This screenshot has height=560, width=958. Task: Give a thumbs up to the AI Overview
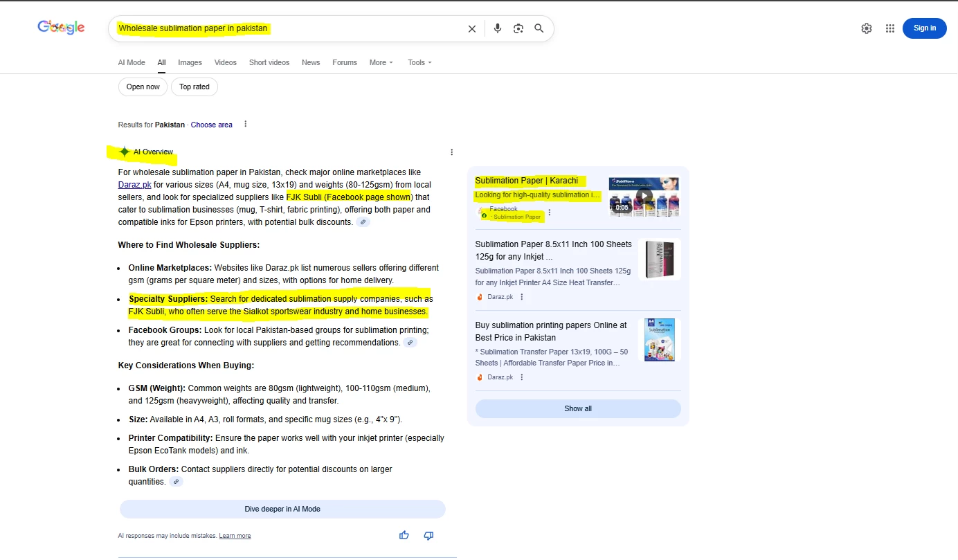click(x=404, y=535)
